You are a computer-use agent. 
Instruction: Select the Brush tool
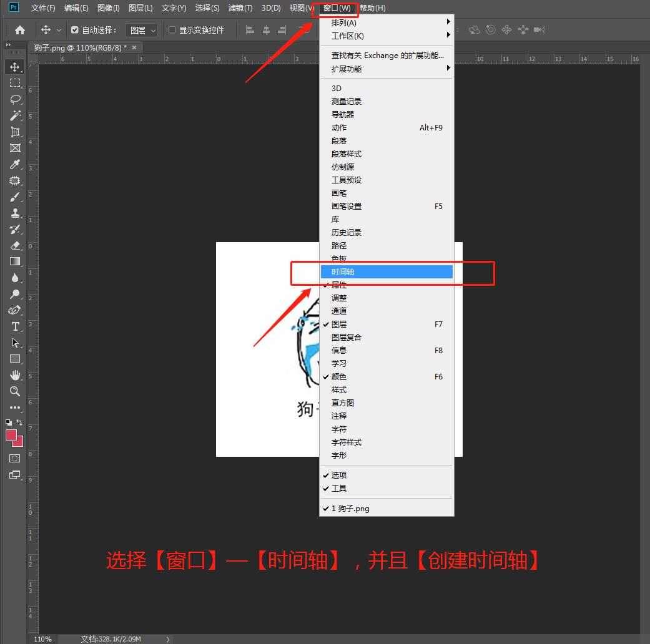pyautogui.click(x=15, y=197)
